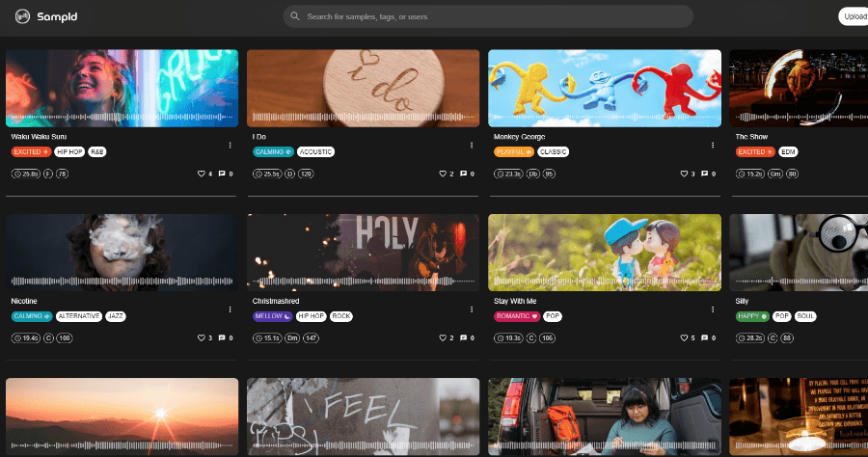868x457 pixels.
Task: Click the 106 BPM chip on Stay With Me
Action: 547,338
